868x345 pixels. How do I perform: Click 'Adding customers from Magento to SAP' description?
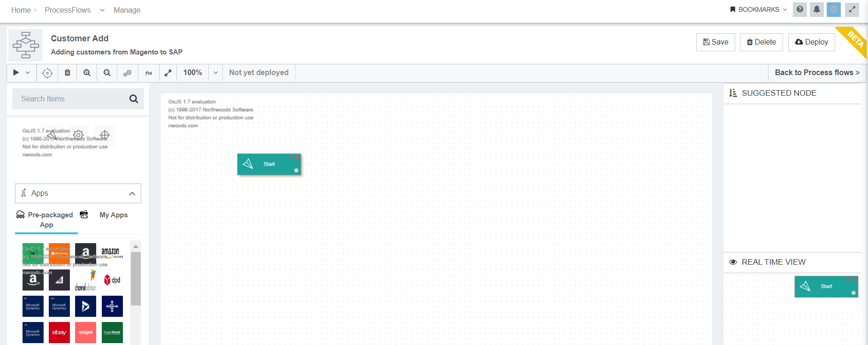tap(117, 52)
